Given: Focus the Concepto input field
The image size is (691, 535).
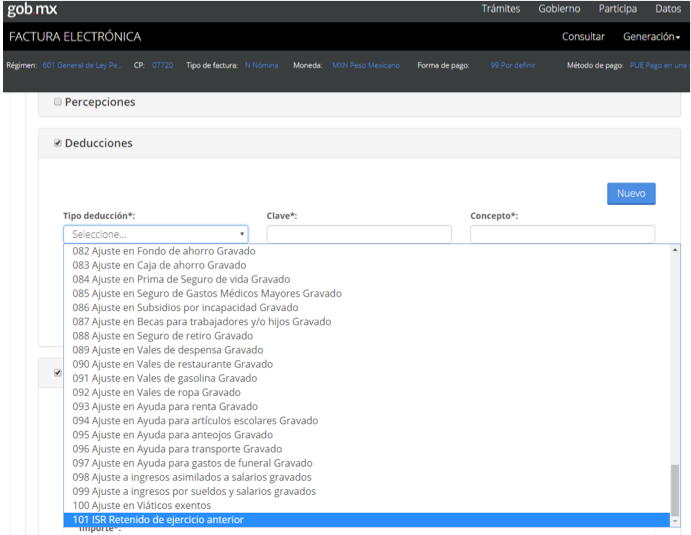Looking at the screenshot, I should coord(562,234).
